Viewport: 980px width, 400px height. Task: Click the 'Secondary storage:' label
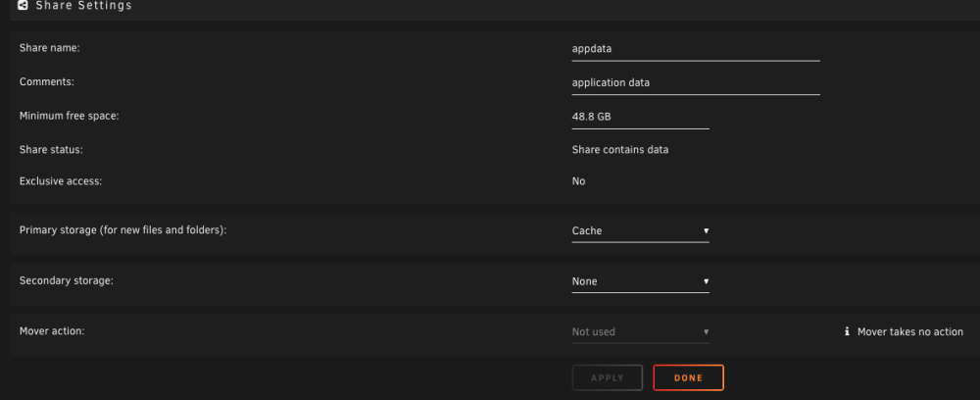point(67,280)
